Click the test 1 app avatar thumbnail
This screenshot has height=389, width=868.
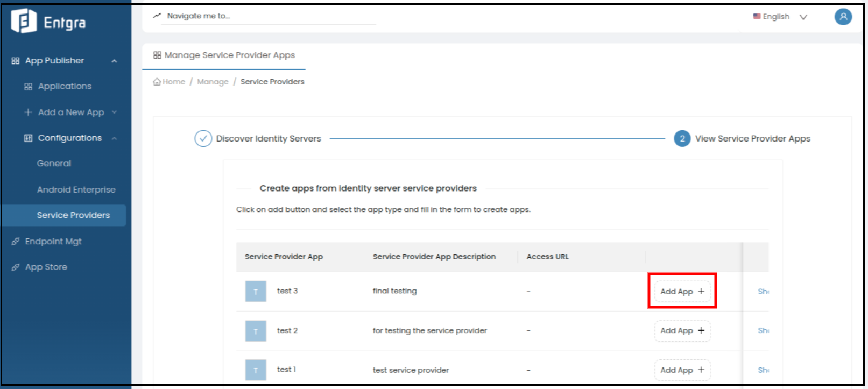click(256, 370)
